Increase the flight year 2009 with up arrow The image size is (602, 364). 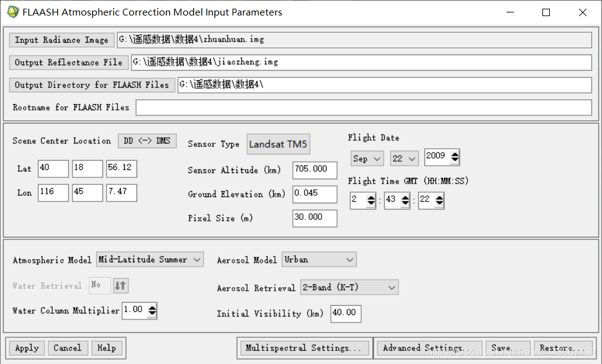pos(455,154)
